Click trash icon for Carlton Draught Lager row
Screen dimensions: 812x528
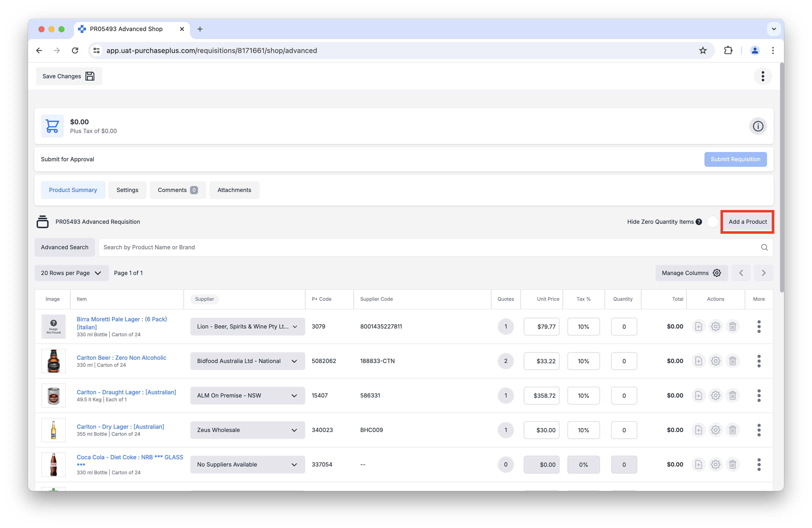[x=732, y=395]
